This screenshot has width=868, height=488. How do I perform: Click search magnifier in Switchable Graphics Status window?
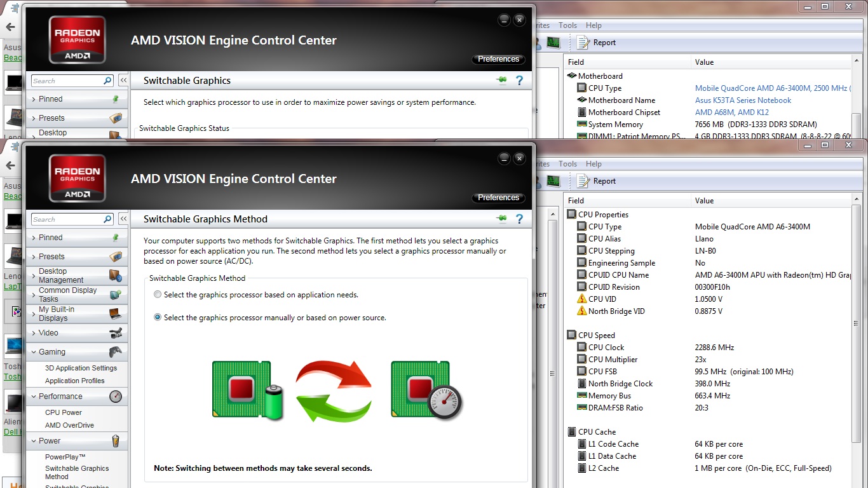(107, 81)
